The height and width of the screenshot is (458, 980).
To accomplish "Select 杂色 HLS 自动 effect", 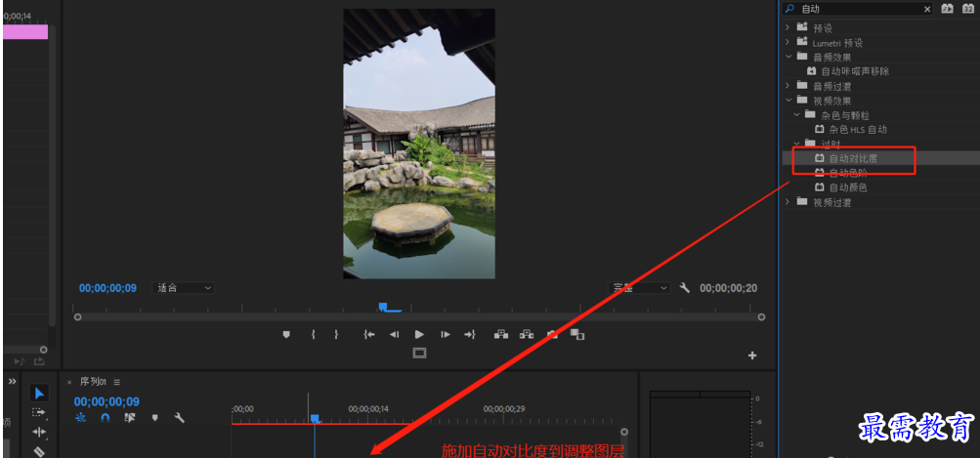I will [x=858, y=129].
